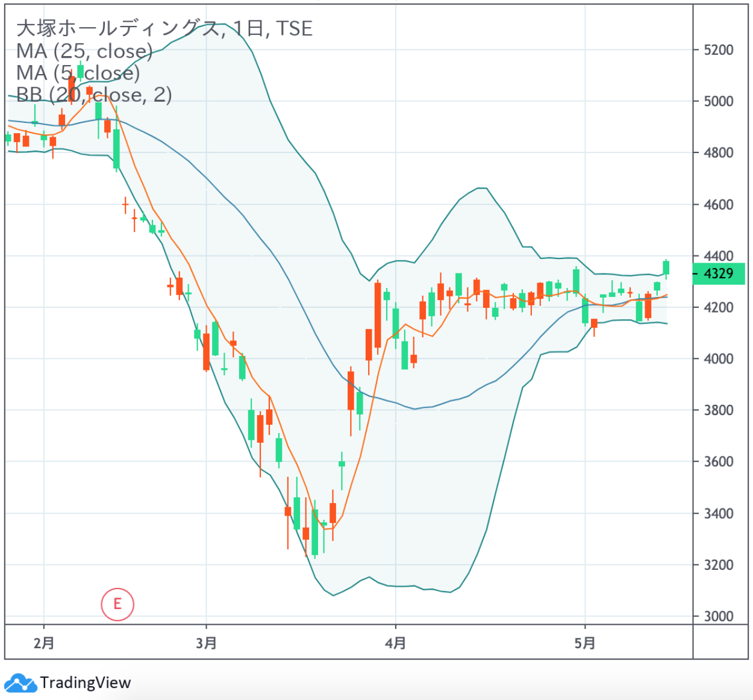The image size is (753, 700).
Task: Click the 5000 price axis label
Action: [x=719, y=101]
